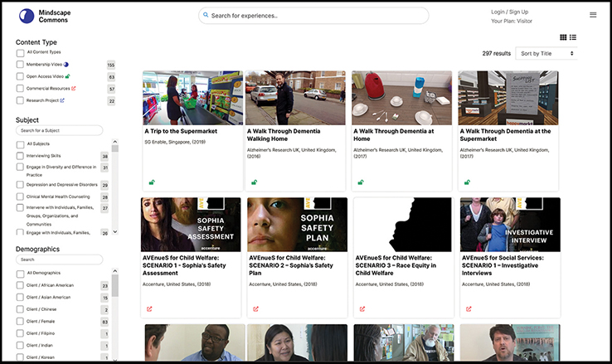
Task: Click the Demographics search field
Action: pyautogui.click(x=60, y=260)
